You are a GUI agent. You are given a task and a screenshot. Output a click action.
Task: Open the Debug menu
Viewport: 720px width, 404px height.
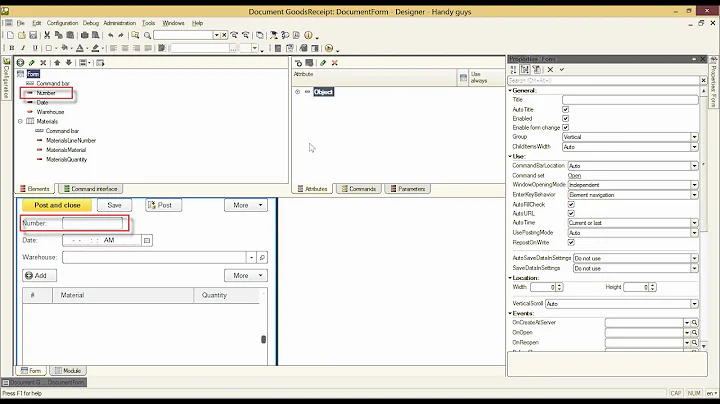click(90, 23)
